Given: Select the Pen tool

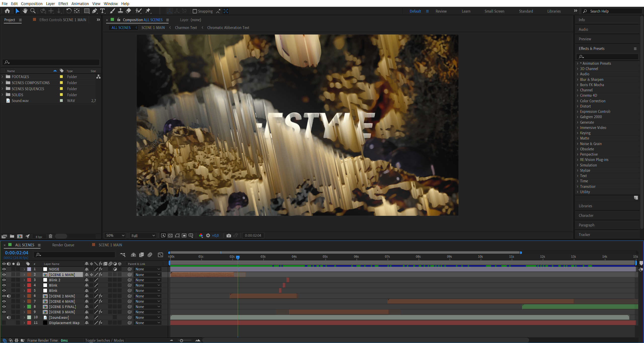Looking at the screenshot, I should point(94,11).
